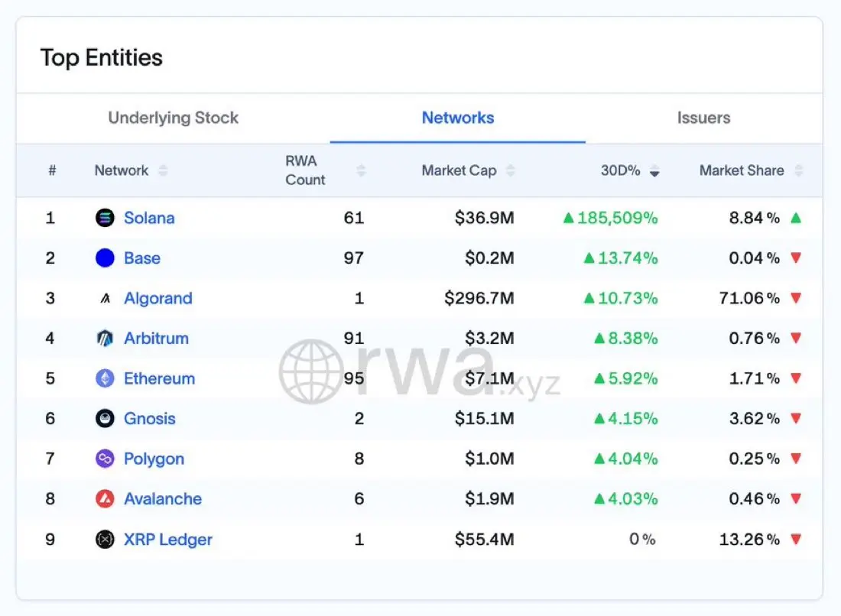Open the Gnosis network link

pos(150,418)
